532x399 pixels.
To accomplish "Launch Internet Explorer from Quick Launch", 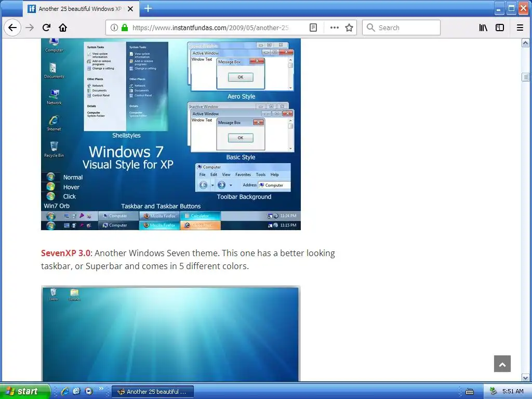I will (65, 391).
